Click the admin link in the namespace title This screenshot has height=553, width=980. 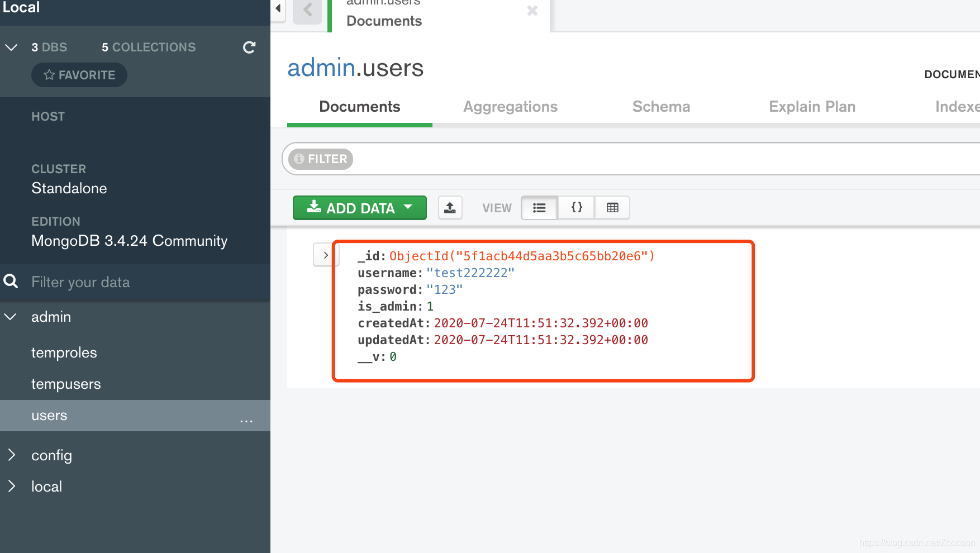321,68
